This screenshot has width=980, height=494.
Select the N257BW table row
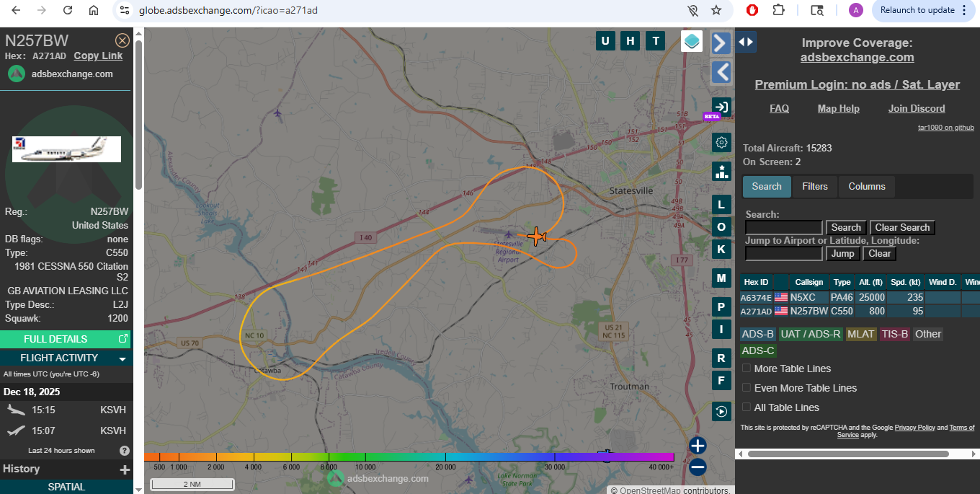[860, 312]
